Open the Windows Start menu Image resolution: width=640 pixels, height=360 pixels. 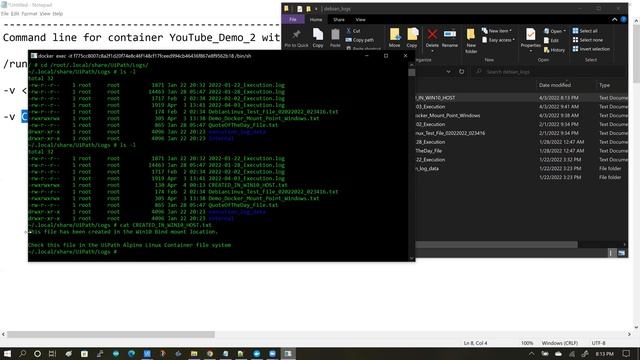pos(7,353)
